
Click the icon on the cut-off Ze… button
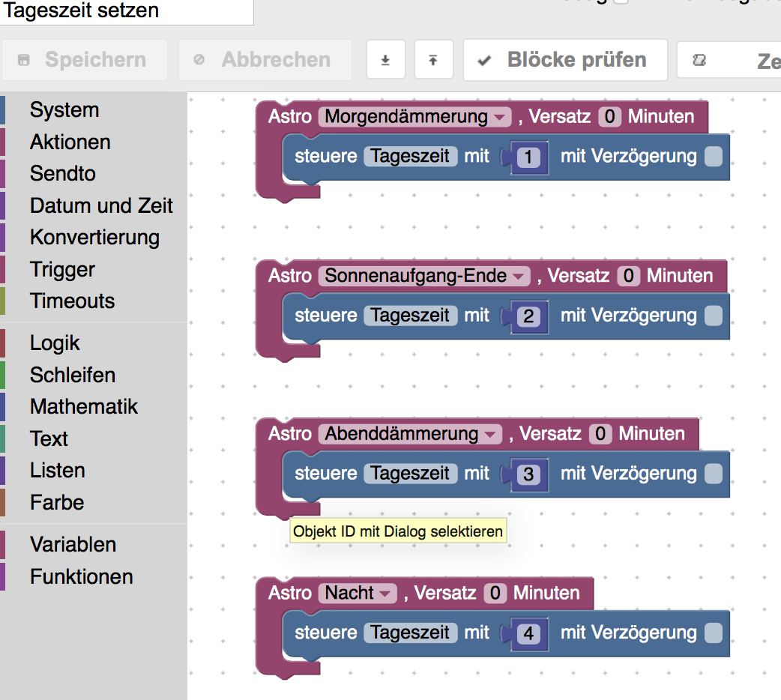[x=699, y=60]
